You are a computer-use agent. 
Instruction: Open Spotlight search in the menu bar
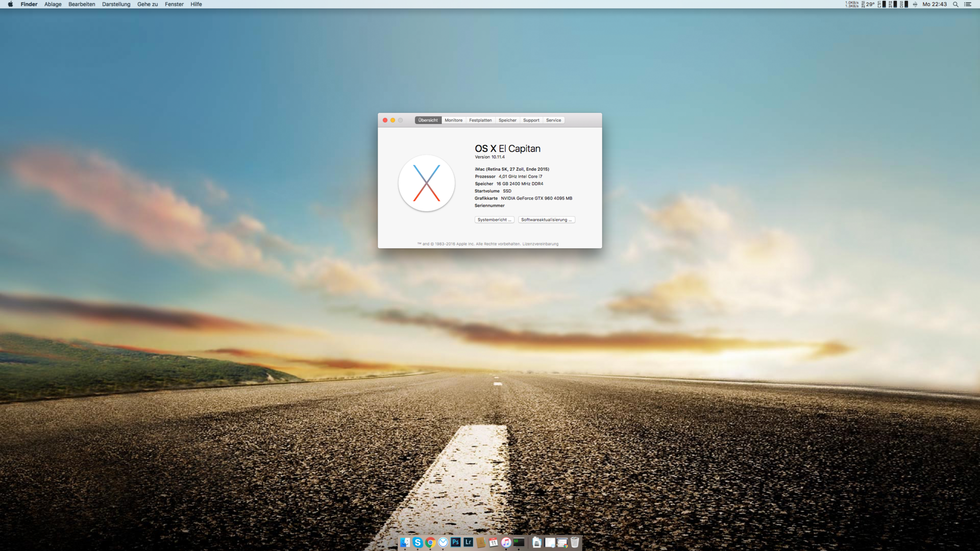[955, 4]
